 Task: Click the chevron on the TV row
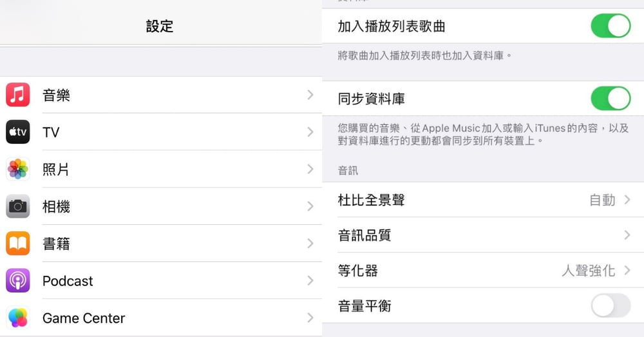[x=310, y=132]
